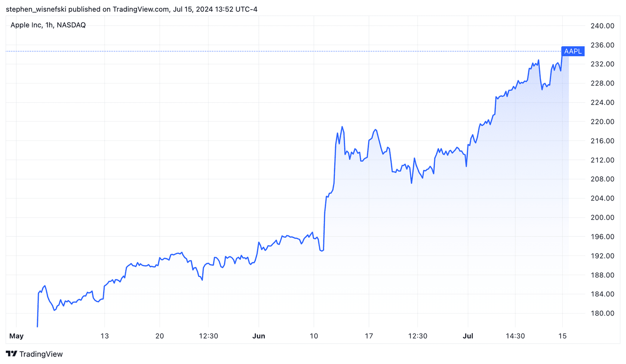The image size is (626, 364).
Task: Click the first 12:30 time label
Action: click(208, 336)
